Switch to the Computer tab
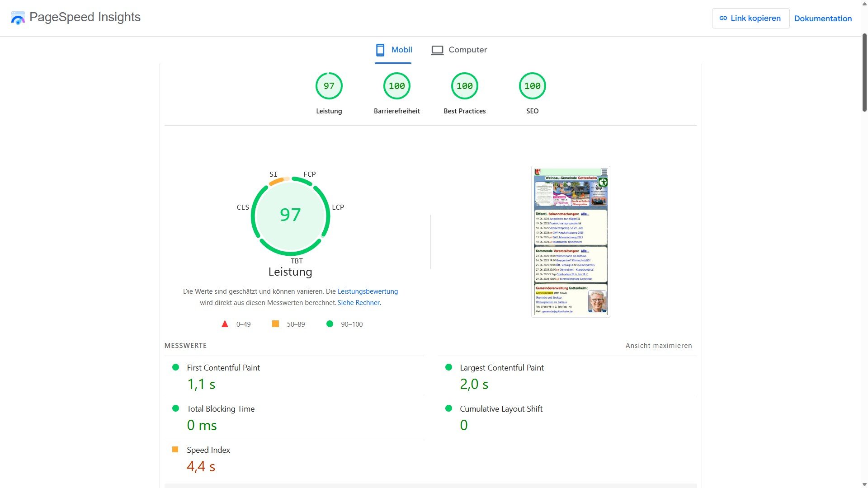 (x=459, y=50)
